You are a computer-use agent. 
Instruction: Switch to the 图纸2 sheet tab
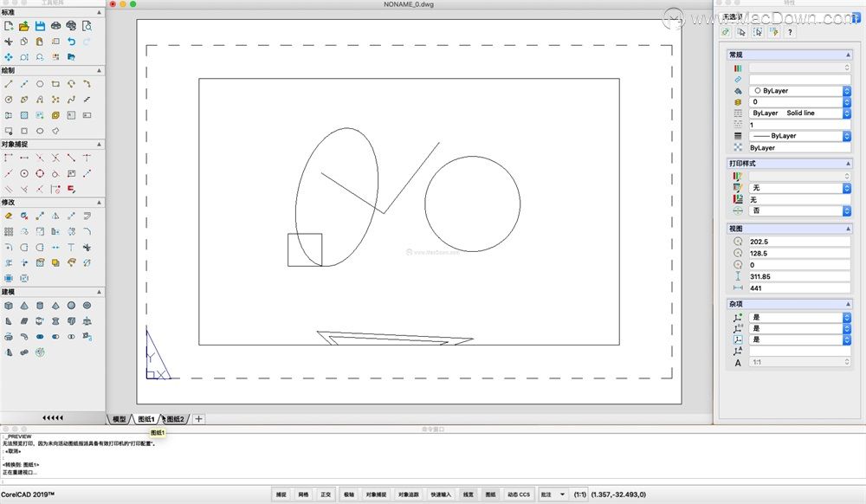pos(176,419)
